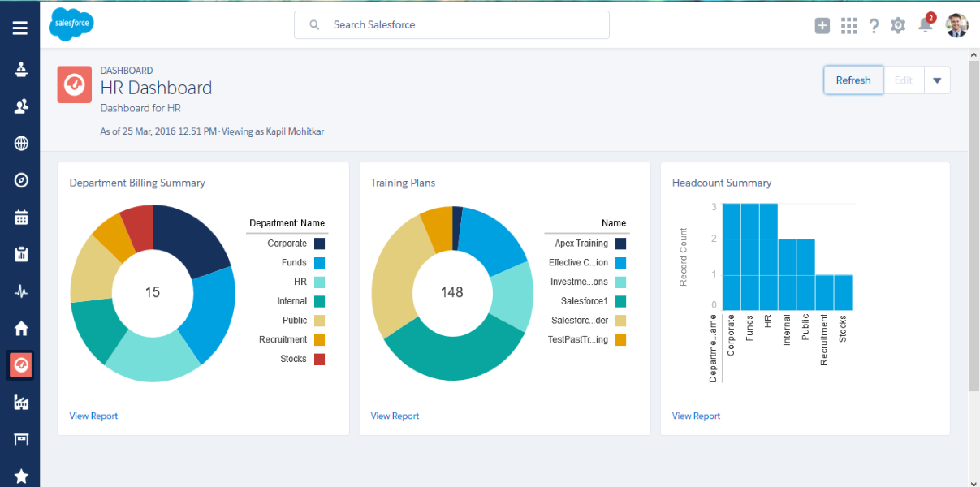The image size is (980, 487).
Task: Click the HR legend label
Action: [x=300, y=282]
